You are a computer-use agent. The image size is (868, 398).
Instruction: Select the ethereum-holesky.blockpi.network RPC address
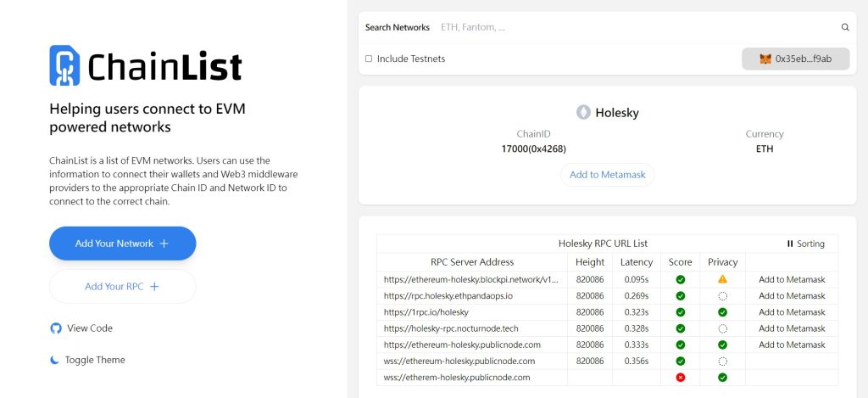(471, 279)
